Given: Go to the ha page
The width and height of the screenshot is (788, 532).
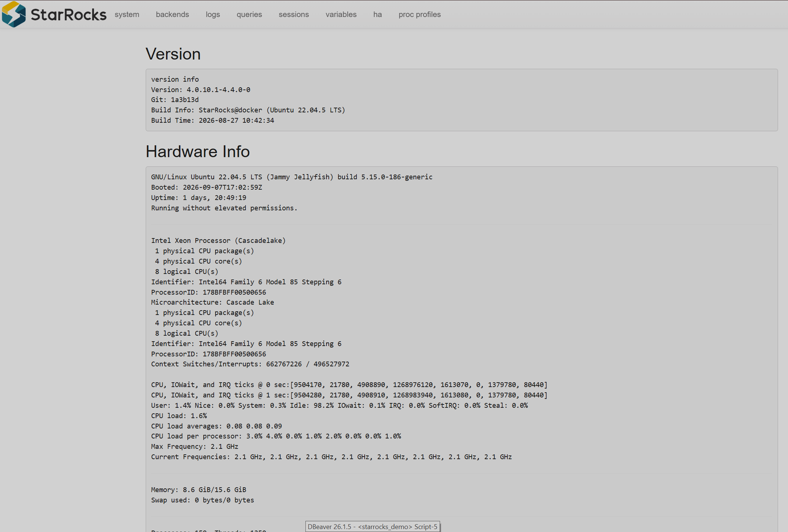Looking at the screenshot, I should click(x=377, y=14).
